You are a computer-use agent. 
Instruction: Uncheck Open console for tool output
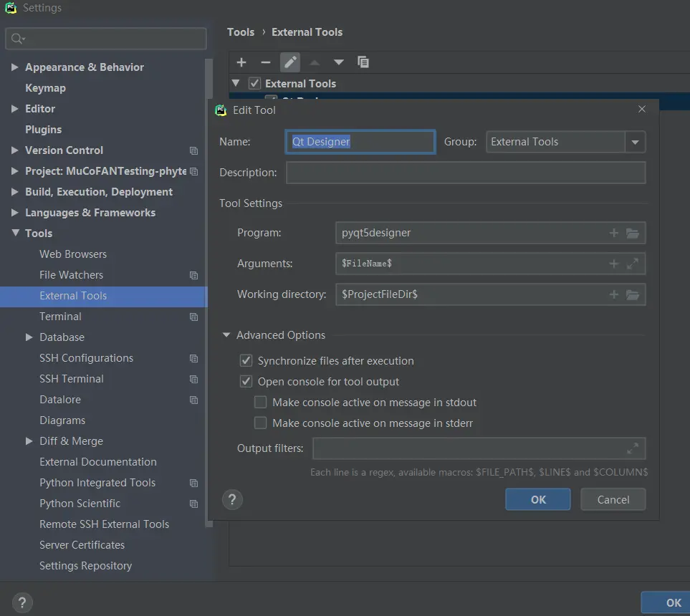[x=246, y=382]
